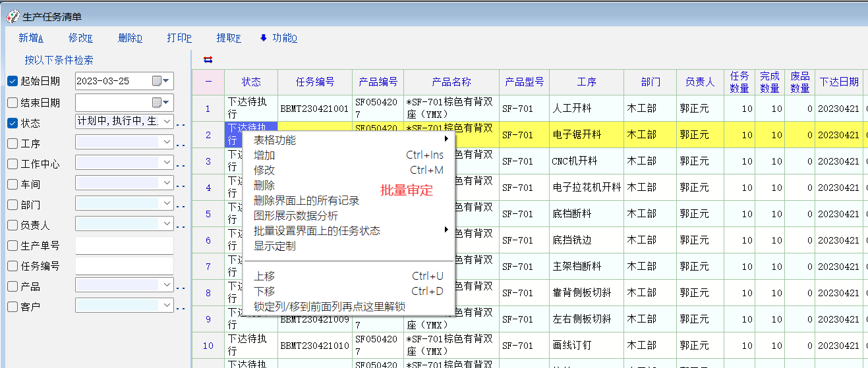Uncheck the 起始日期 checkbox
Viewport: 868px width, 368px height.
(13, 82)
